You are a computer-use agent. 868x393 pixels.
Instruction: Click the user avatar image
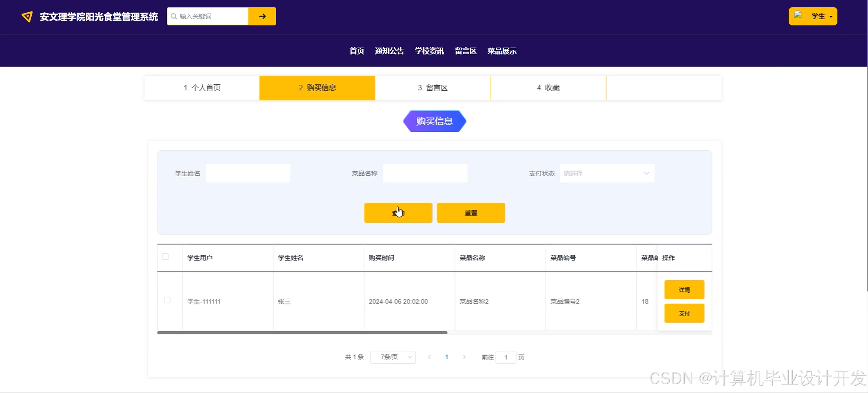point(798,15)
